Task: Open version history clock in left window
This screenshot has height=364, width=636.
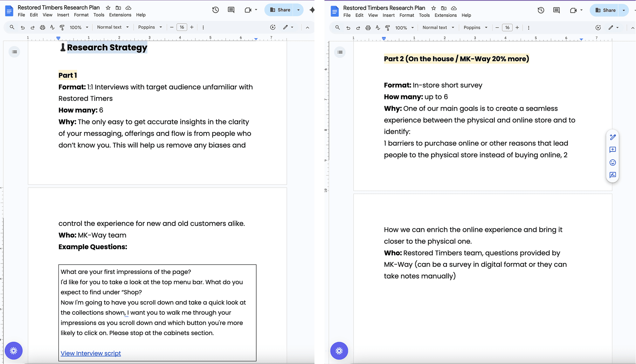Action: [x=216, y=10]
